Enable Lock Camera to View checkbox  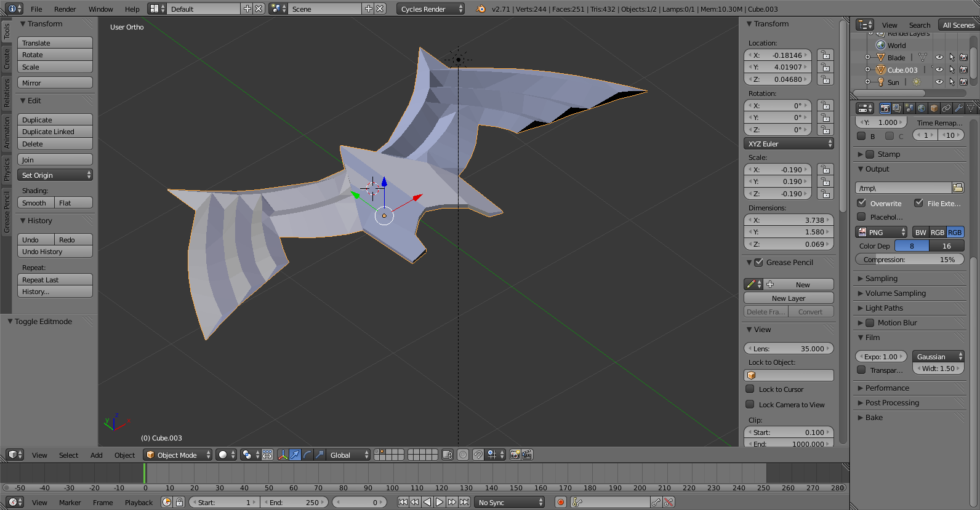point(750,404)
